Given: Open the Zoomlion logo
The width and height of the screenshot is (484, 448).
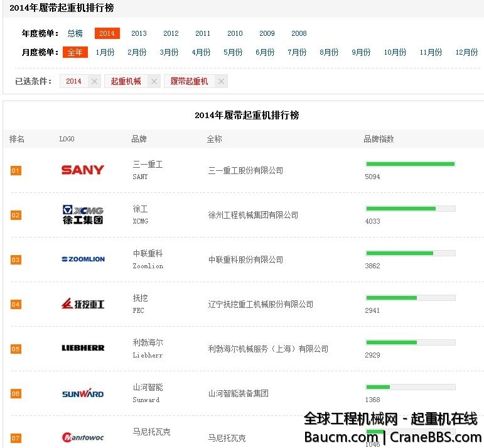Looking at the screenshot, I should (x=83, y=260).
